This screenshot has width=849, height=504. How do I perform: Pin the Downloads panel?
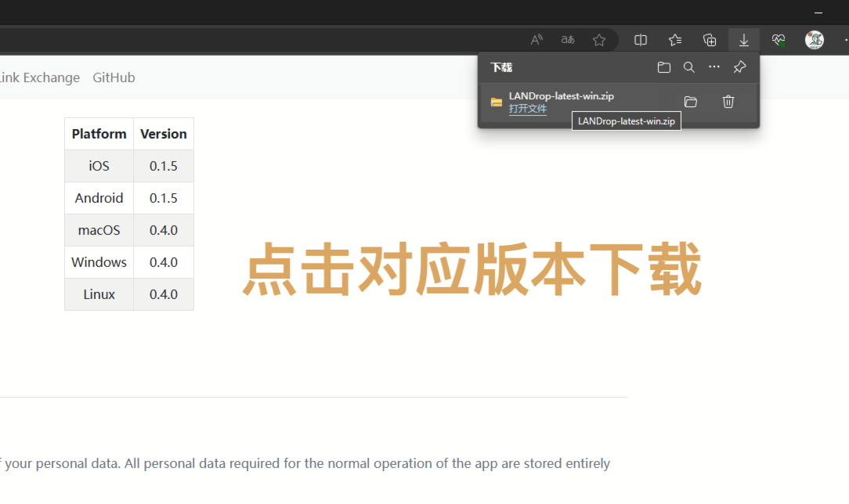pos(739,67)
